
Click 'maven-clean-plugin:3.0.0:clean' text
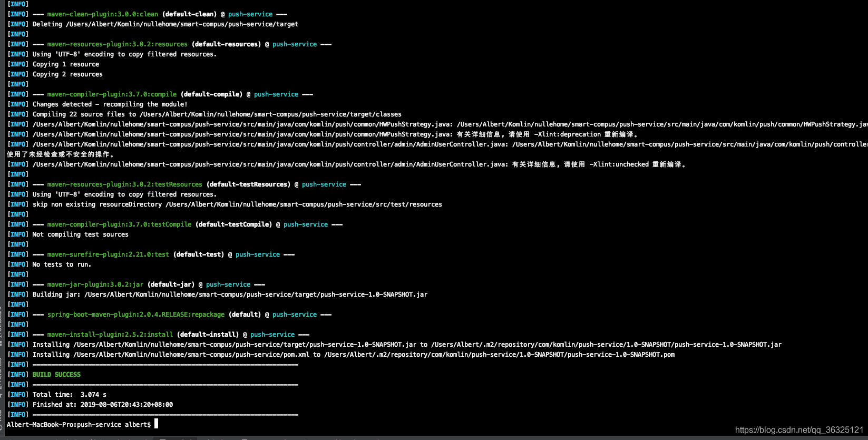103,14
